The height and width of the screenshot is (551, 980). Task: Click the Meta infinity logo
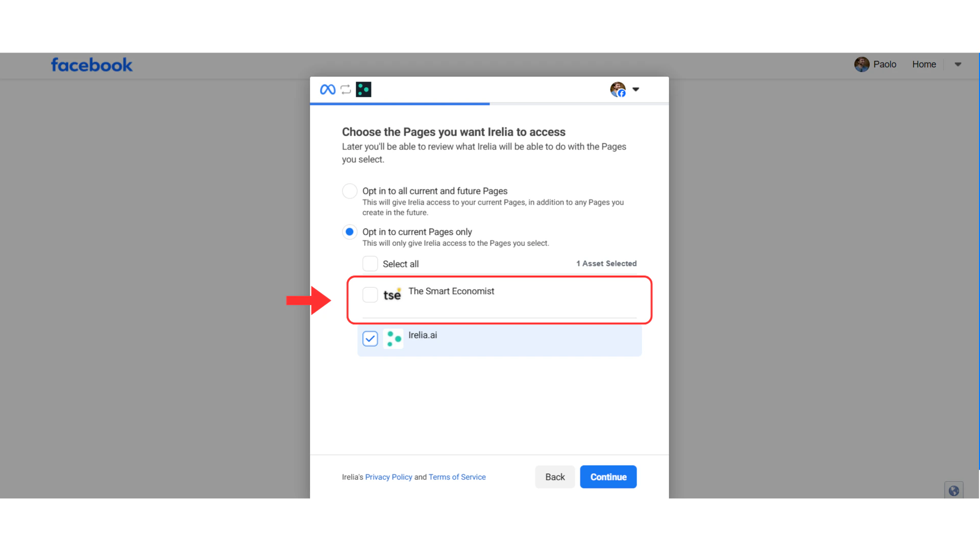click(328, 89)
